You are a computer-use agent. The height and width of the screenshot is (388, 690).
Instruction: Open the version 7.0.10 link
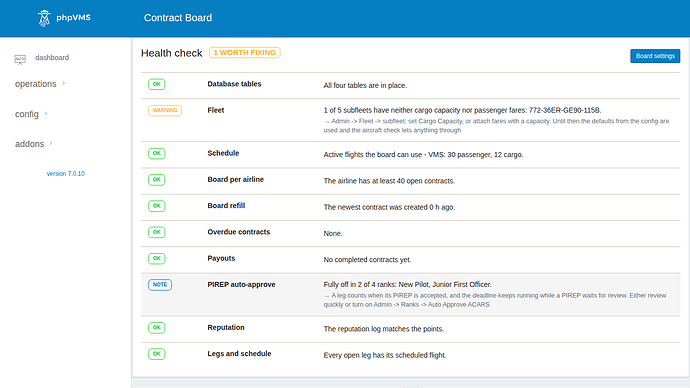[66, 174]
